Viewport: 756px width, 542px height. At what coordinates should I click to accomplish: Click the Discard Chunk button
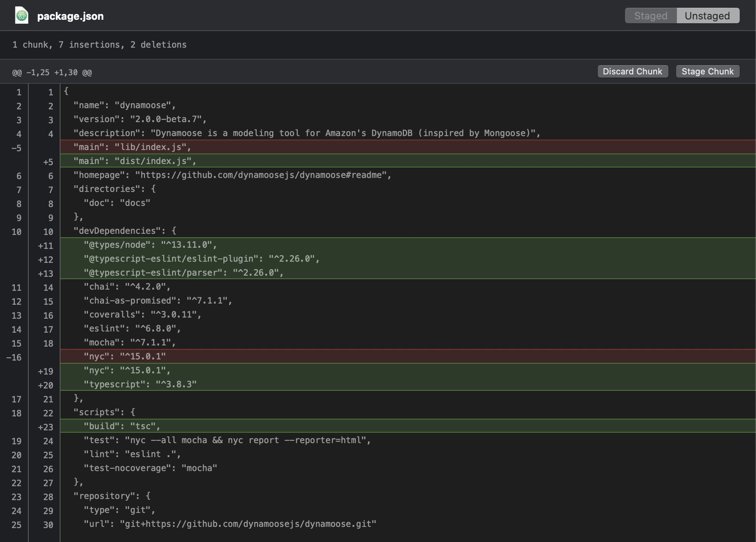coord(633,71)
